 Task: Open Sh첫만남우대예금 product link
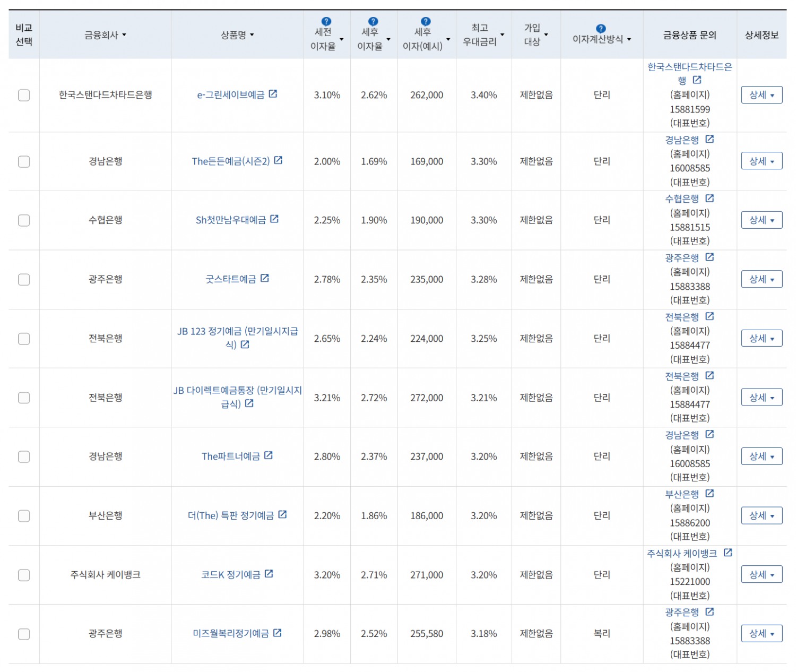(x=231, y=220)
